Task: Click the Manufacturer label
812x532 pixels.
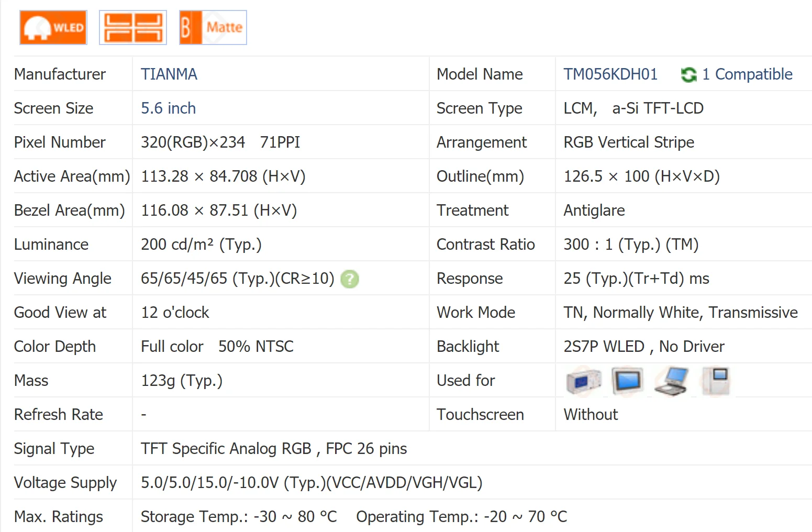Action: click(x=60, y=74)
